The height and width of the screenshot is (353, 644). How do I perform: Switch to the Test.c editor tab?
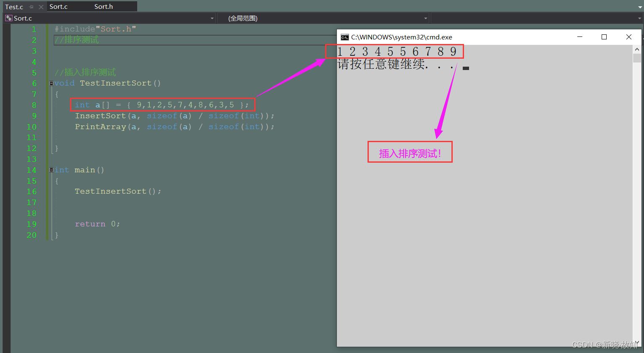tap(14, 7)
